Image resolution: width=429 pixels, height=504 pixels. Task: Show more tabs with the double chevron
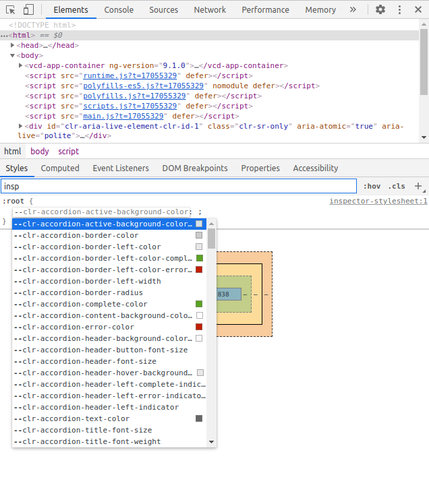pos(353,10)
